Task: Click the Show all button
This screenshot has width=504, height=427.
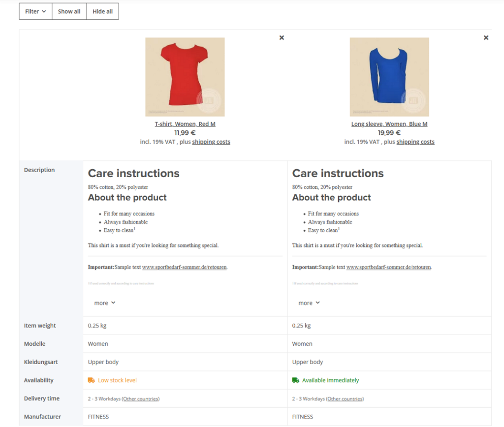Action: point(69,11)
